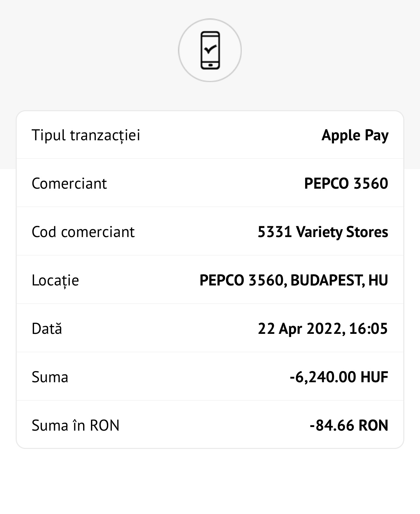This screenshot has height=514, width=420.
Task: Select the Apple Pay transaction type value
Action: click(355, 135)
